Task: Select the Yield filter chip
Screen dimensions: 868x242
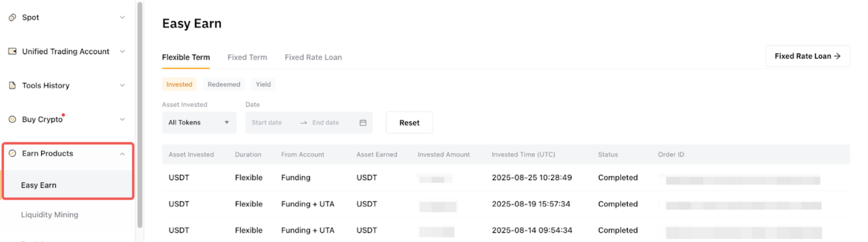Action: (x=263, y=85)
